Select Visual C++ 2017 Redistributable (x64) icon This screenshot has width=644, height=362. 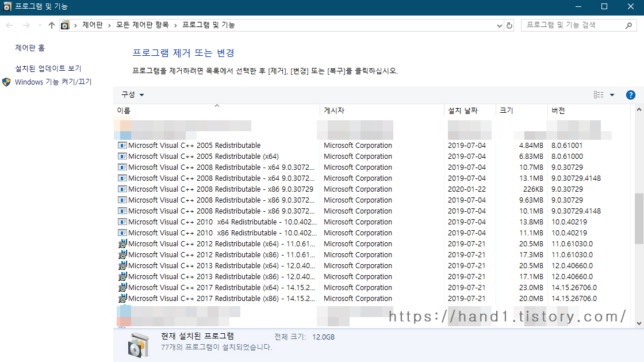click(122, 288)
